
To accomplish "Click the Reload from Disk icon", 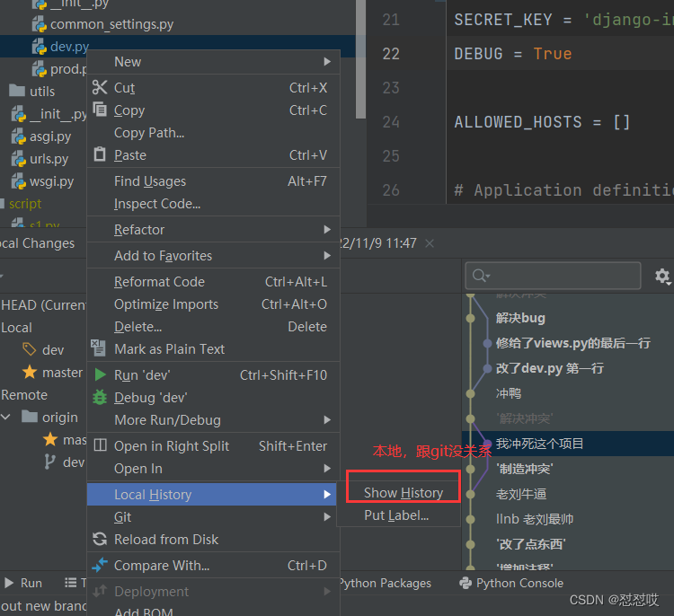I will (100, 539).
